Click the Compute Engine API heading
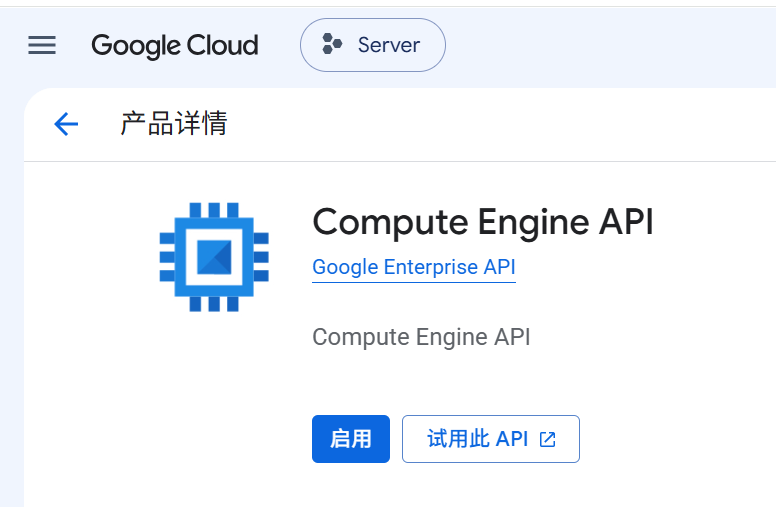The image size is (776, 507). 483,222
